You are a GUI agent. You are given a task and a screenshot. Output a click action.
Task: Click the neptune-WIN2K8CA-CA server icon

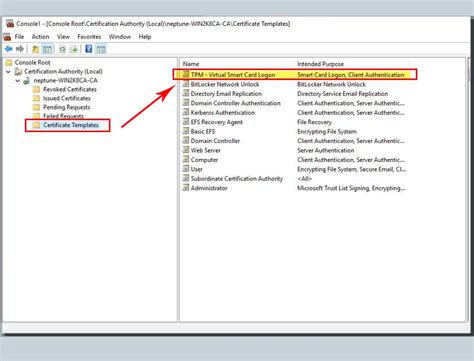click(x=27, y=80)
